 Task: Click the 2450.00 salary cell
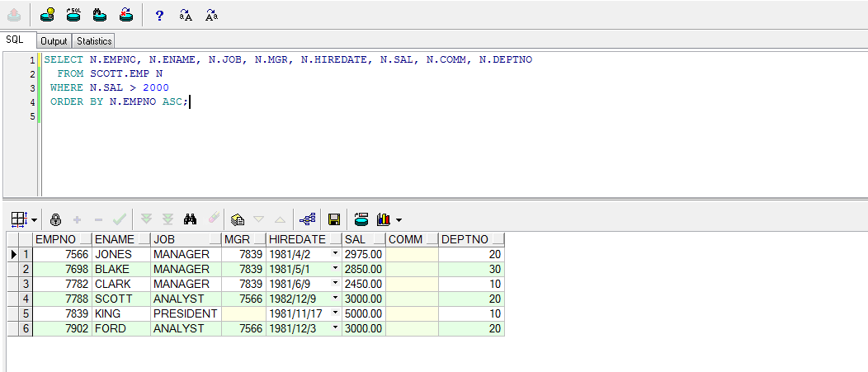[x=364, y=284]
